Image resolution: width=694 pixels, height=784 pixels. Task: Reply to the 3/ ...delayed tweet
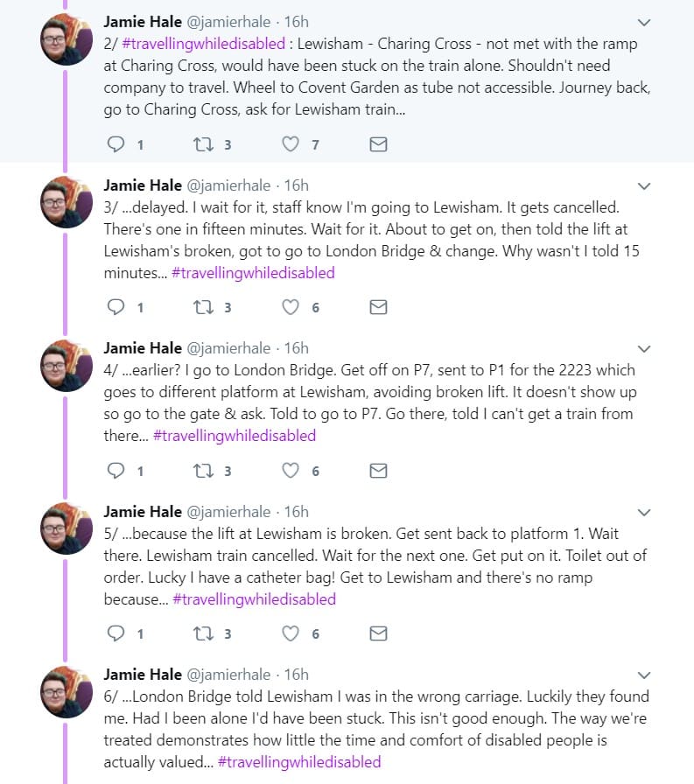click(x=116, y=307)
